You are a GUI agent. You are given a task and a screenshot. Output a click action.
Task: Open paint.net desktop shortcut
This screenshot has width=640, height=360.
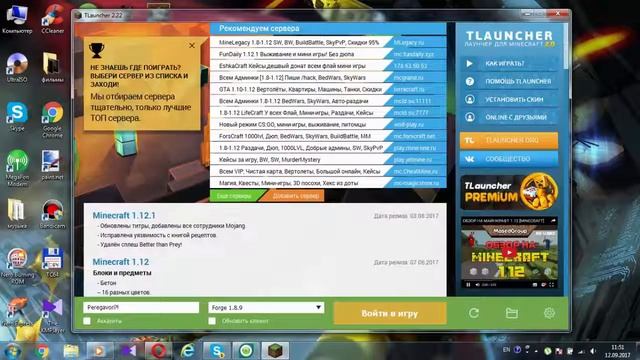point(53,165)
